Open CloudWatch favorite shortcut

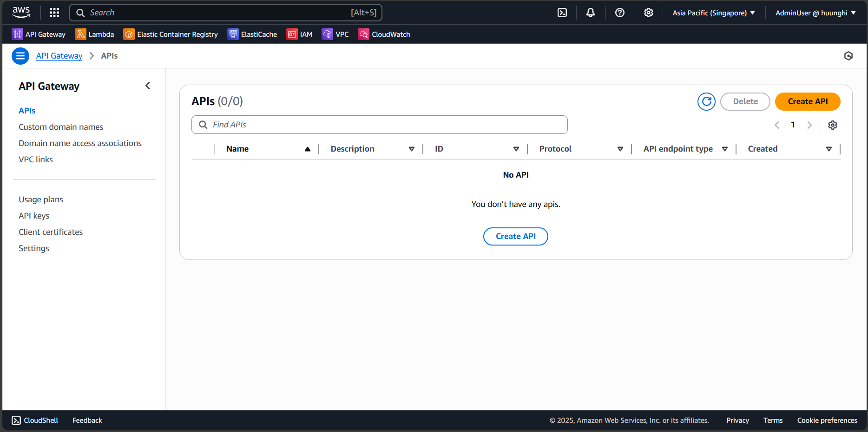tap(384, 34)
